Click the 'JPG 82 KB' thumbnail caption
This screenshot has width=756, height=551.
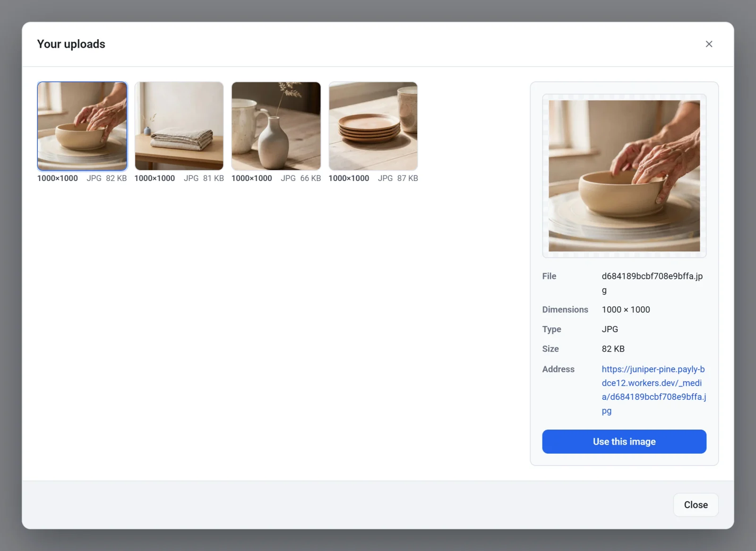pyautogui.click(x=106, y=178)
